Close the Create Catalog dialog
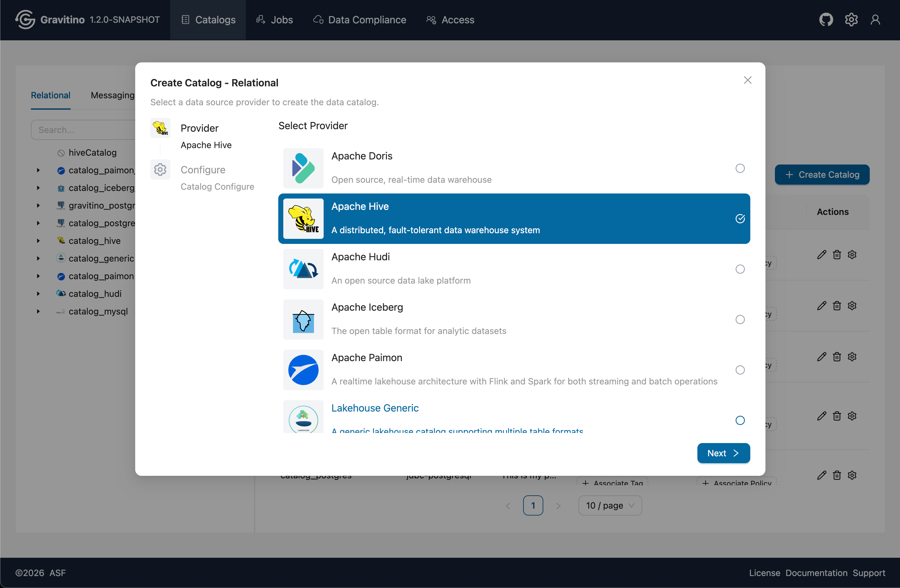 point(747,80)
